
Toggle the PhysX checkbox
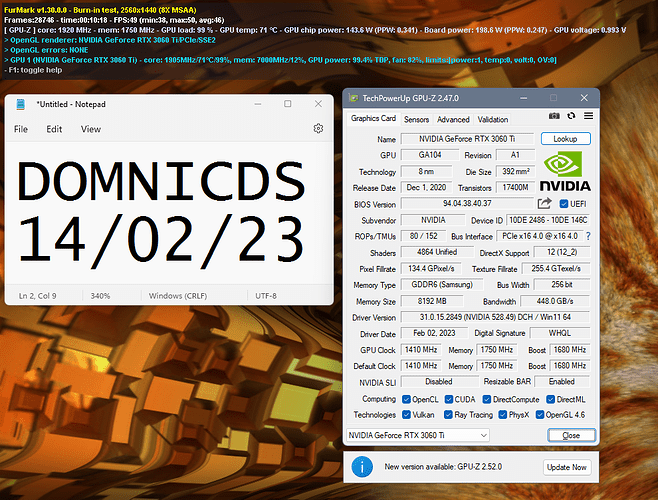tap(502, 415)
